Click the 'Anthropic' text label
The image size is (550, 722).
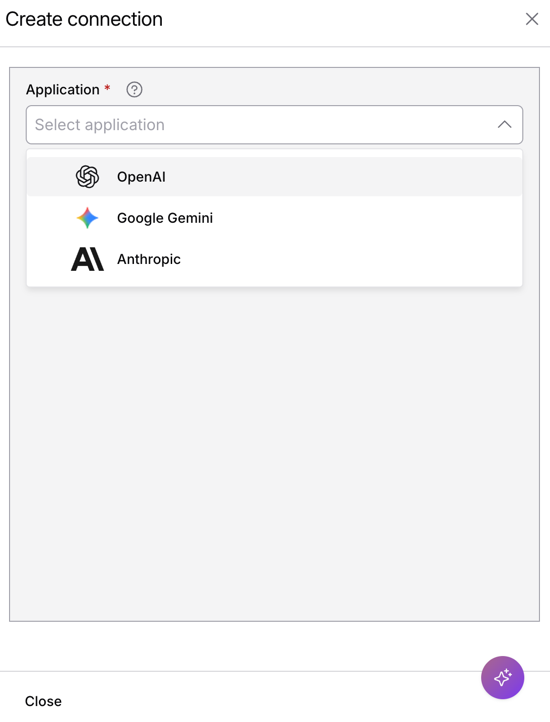click(149, 259)
